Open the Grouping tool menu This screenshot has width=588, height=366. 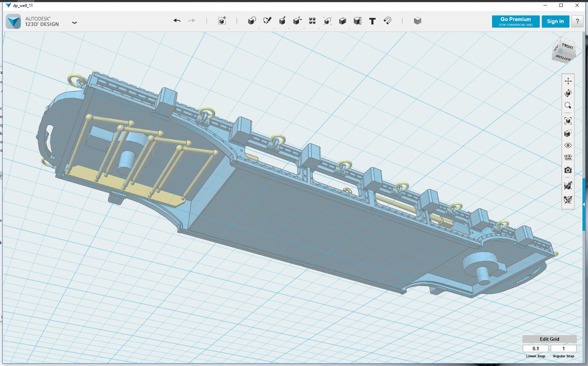click(x=328, y=21)
